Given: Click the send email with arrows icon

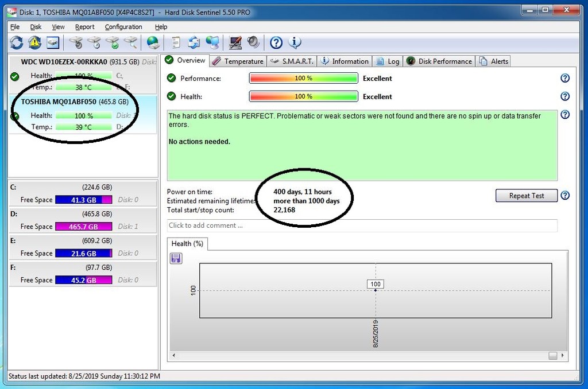Looking at the screenshot, I should tap(194, 42).
